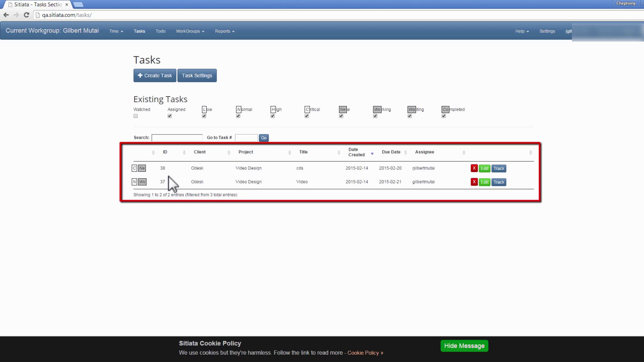644x362 pixels.
Task: Click the Critical priority badge icon
Action: 307,110
